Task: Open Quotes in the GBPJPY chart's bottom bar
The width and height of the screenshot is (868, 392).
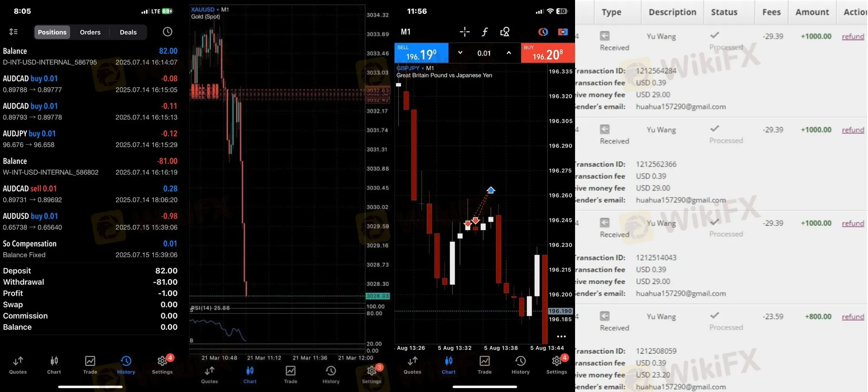Action: [412, 365]
